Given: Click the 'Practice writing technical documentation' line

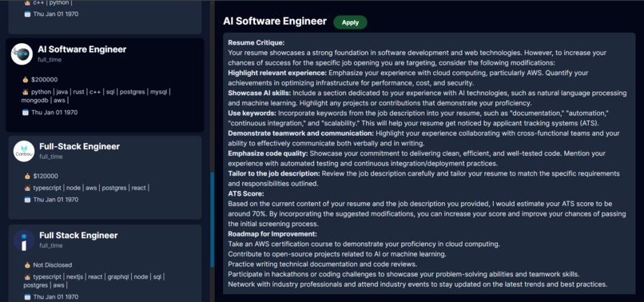Looking at the screenshot, I should tap(323, 264).
